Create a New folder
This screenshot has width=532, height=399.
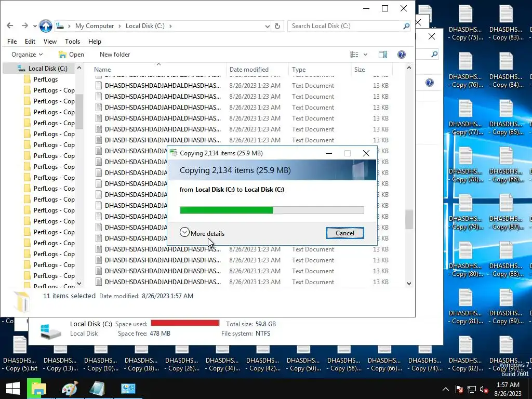pyautogui.click(x=115, y=54)
